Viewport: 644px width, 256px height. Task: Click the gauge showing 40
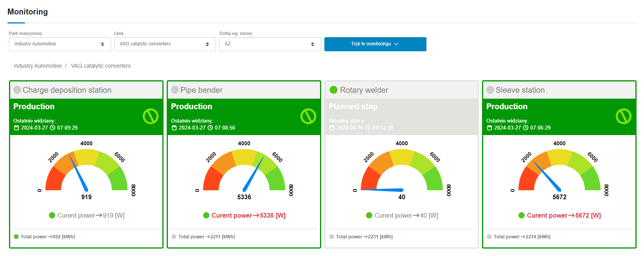click(402, 170)
